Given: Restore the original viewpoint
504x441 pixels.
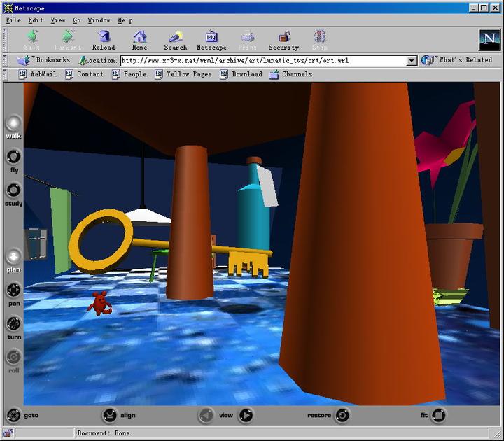Looking at the screenshot, I should [342, 416].
